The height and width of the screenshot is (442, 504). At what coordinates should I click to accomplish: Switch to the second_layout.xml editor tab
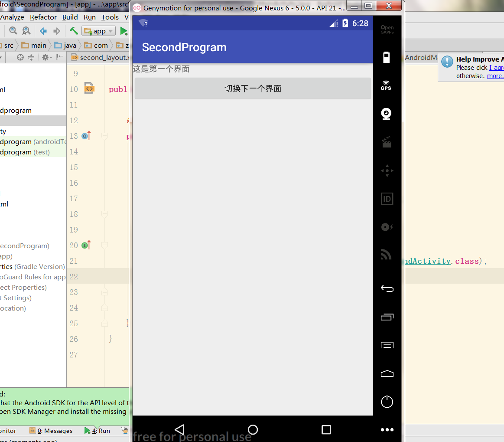click(101, 57)
